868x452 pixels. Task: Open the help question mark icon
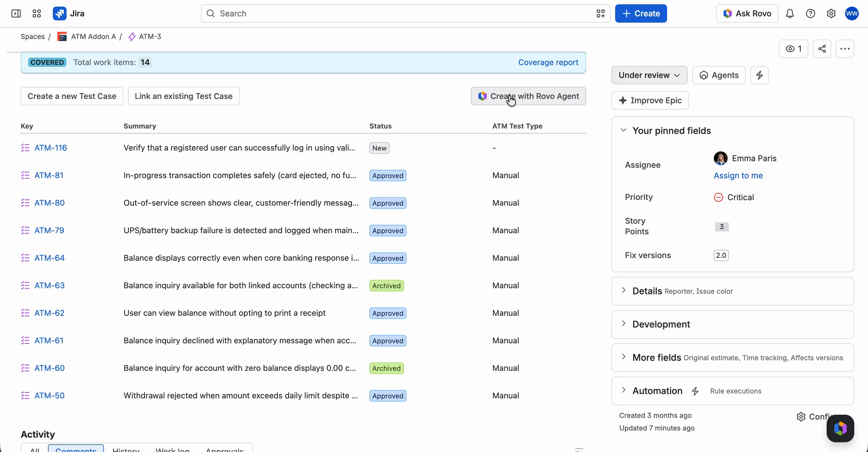coord(810,13)
